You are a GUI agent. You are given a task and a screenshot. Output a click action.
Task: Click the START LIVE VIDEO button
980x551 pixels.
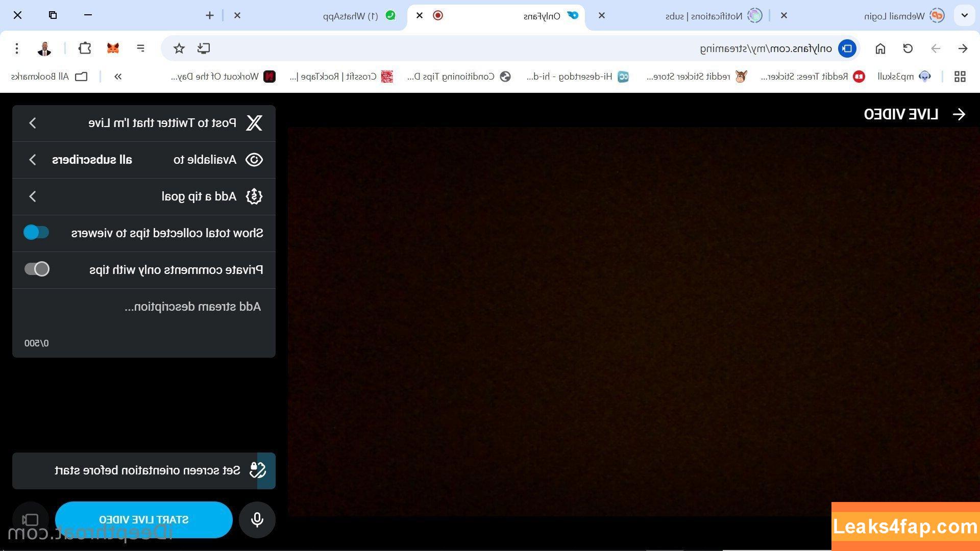point(144,519)
